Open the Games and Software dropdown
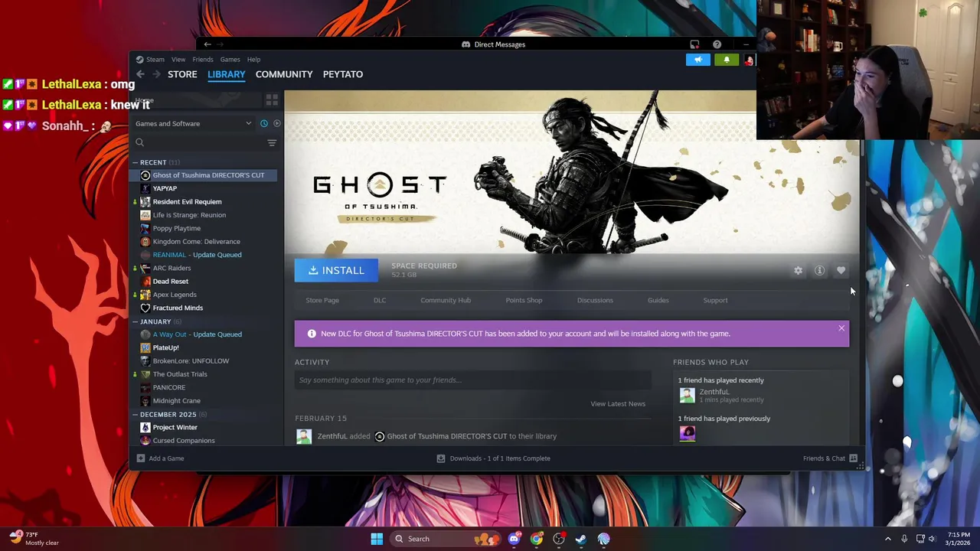 [x=193, y=123]
